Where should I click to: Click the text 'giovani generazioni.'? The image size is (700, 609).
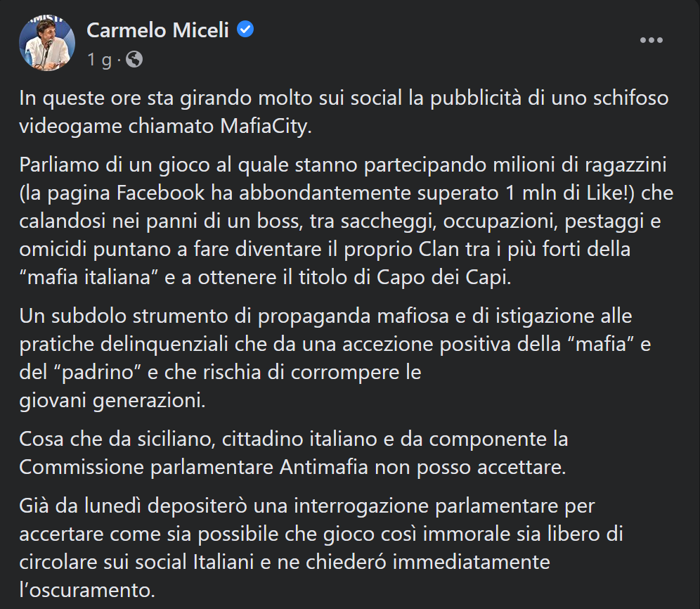click(x=112, y=401)
